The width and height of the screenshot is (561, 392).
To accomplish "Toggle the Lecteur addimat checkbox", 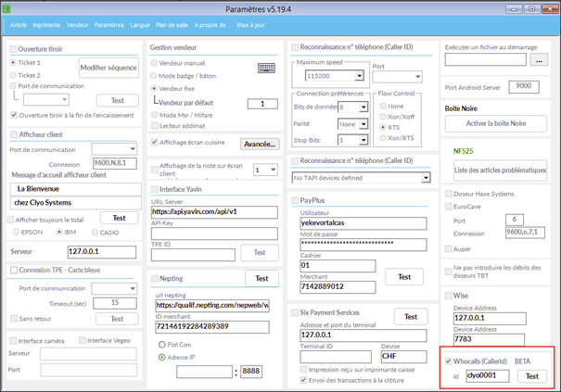I will click(x=155, y=125).
